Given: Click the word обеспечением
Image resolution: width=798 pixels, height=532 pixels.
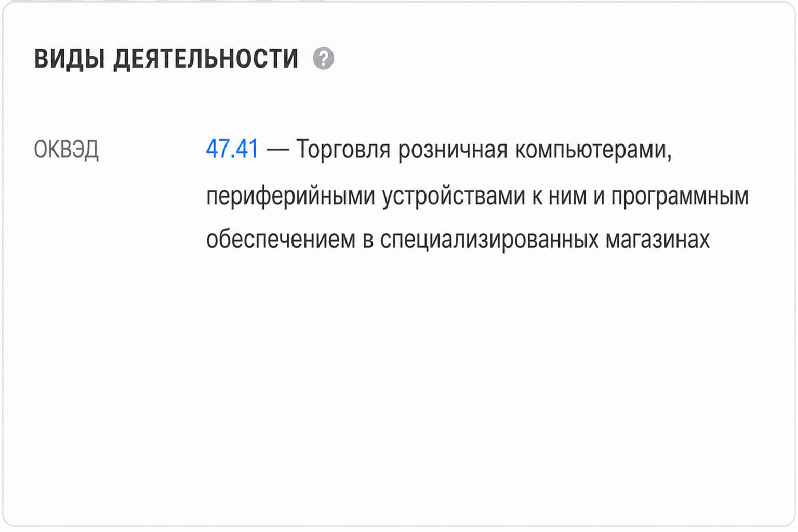Looking at the screenshot, I should (x=281, y=240).
